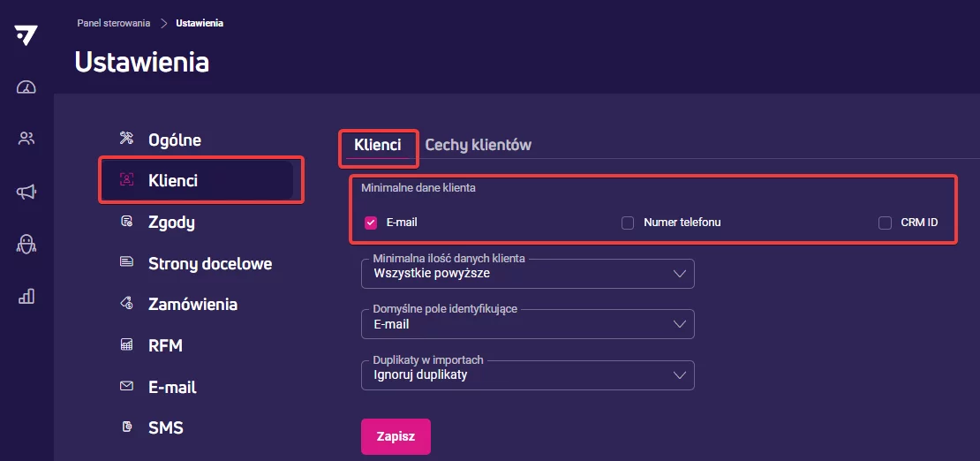Click the tools icon beside Ogólne
Viewport: 980px width, 461px height.
tap(126, 140)
